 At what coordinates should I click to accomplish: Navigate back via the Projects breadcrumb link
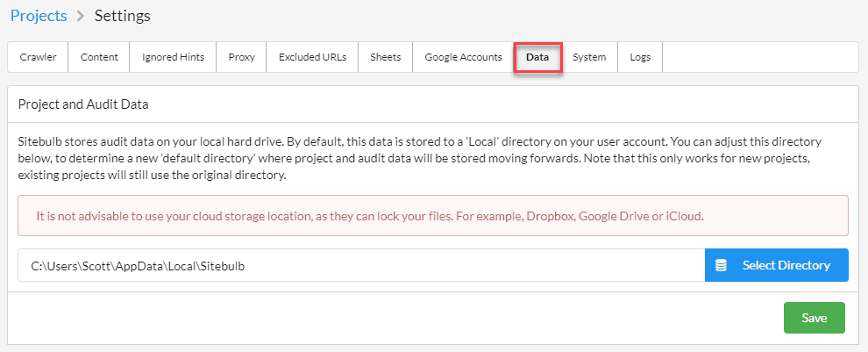coord(38,16)
